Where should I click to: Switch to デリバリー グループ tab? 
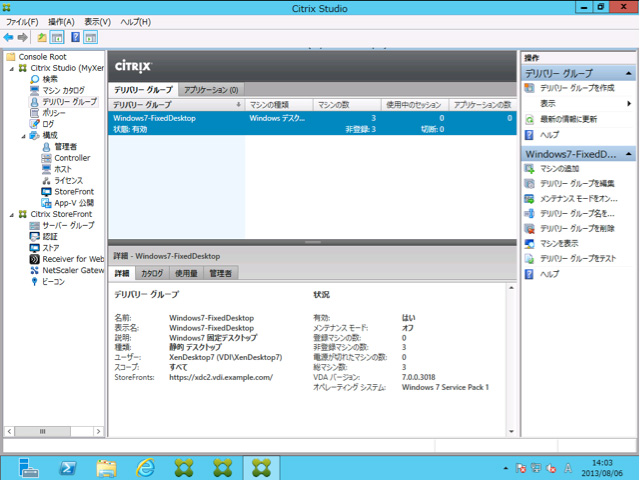tap(143, 90)
